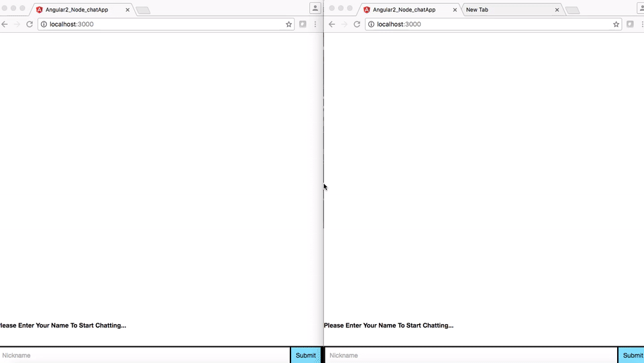The image size is (644, 363).
Task: Open the extension icon in the right window's toolbar
Action: (630, 24)
